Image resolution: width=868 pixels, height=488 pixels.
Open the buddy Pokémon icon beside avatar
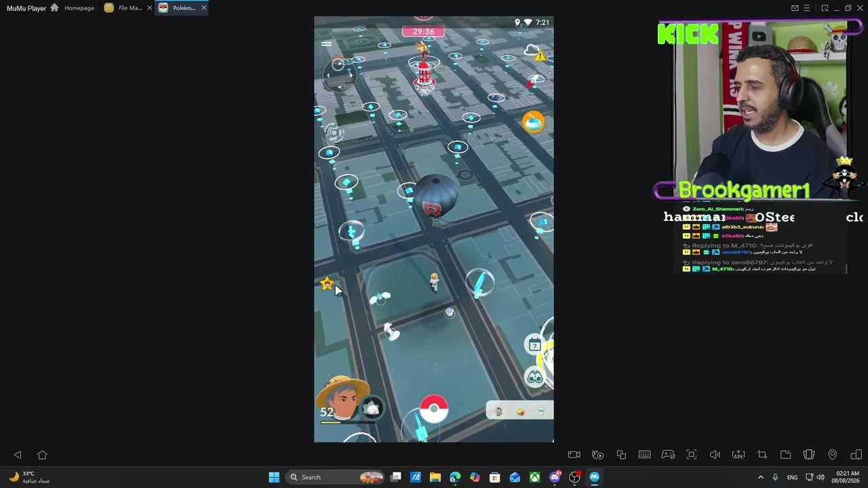372,407
